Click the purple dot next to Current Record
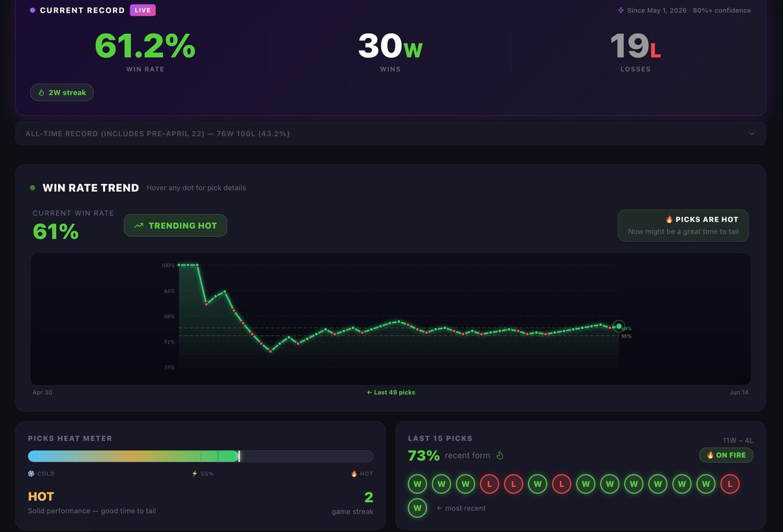Viewport: 783px width, 532px height. pyautogui.click(x=33, y=10)
